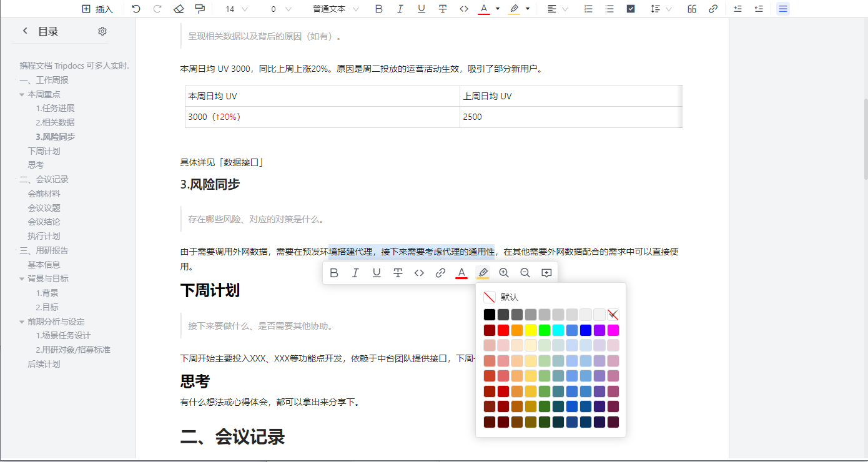Open the line spacing dropdown
This screenshot has height=462, width=868.
(661, 9)
